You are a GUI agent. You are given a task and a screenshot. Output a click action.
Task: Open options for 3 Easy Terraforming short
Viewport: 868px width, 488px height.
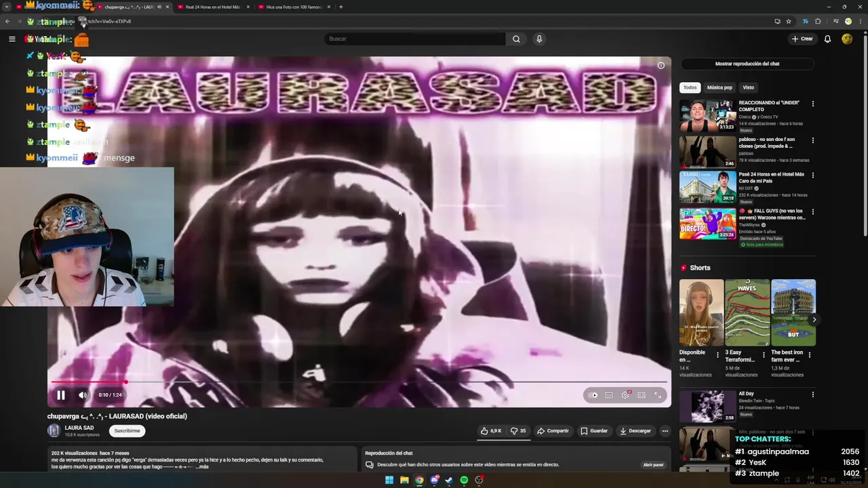tap(764, 354)
